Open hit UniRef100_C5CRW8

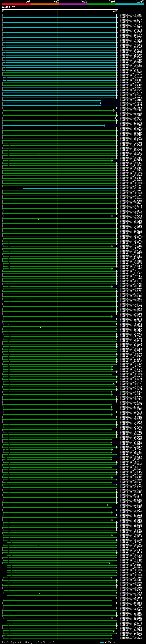click(x=131, y=115)
